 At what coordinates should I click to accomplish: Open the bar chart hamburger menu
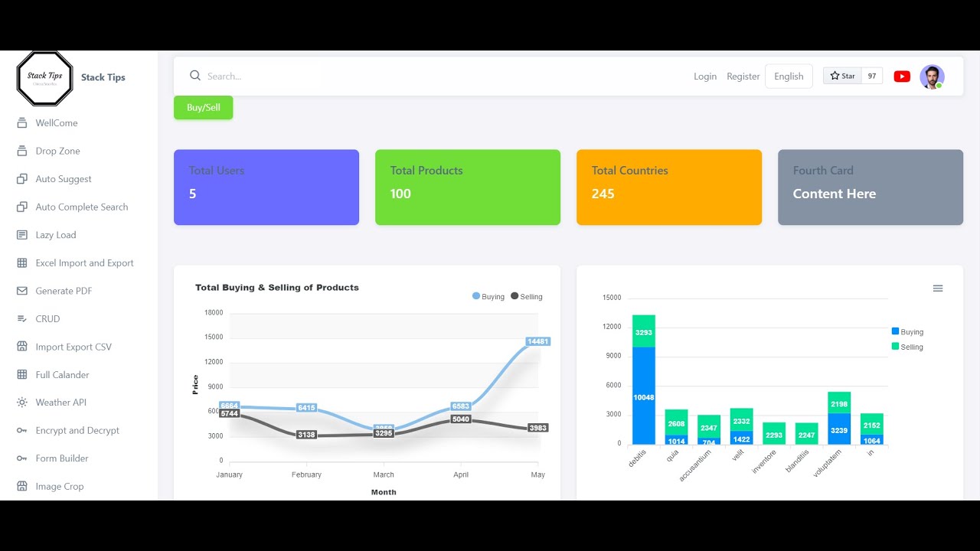click(x=938, y=289)
